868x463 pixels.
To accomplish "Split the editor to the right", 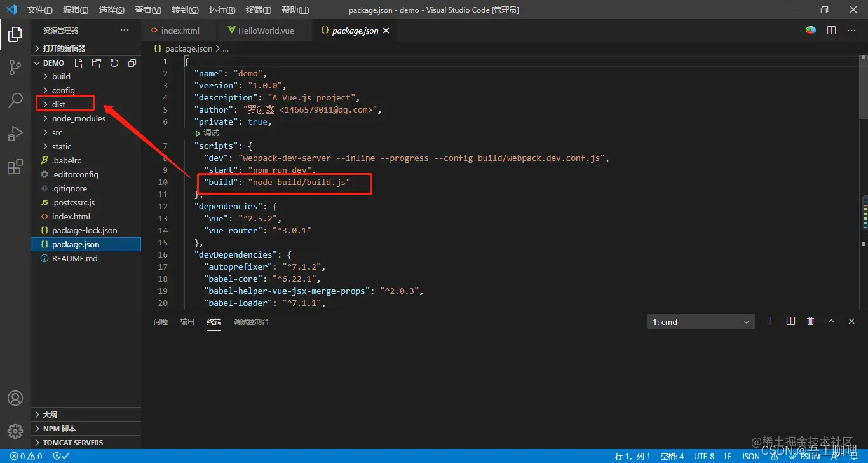I will 831,30.
